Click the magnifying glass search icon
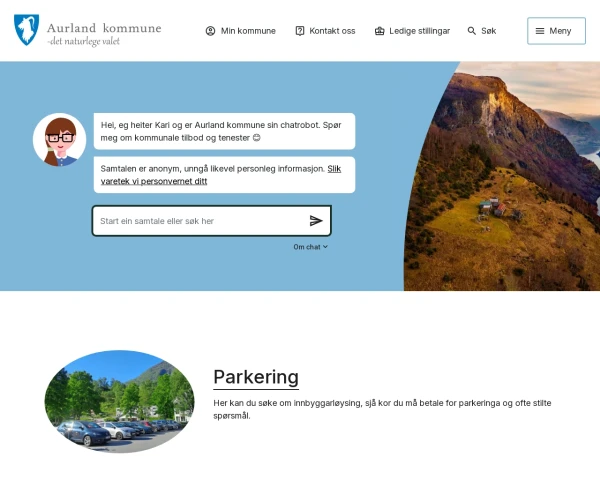 (472, 31)
